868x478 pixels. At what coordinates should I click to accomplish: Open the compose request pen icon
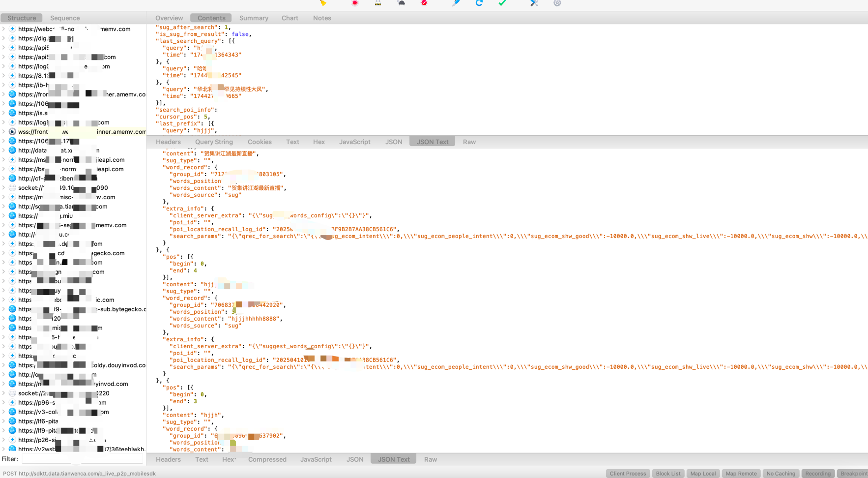pos(456,3)
